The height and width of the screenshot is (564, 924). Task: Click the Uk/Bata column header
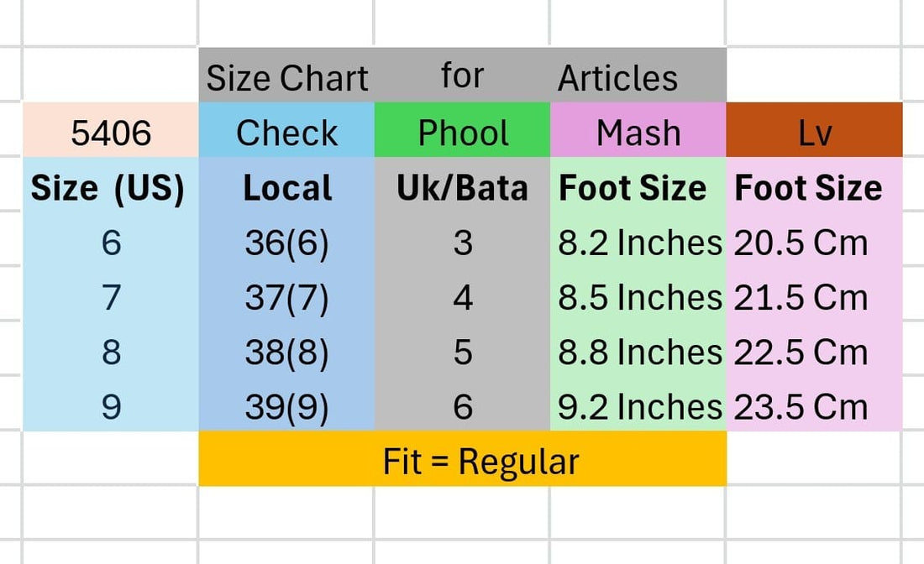(463, 189)
